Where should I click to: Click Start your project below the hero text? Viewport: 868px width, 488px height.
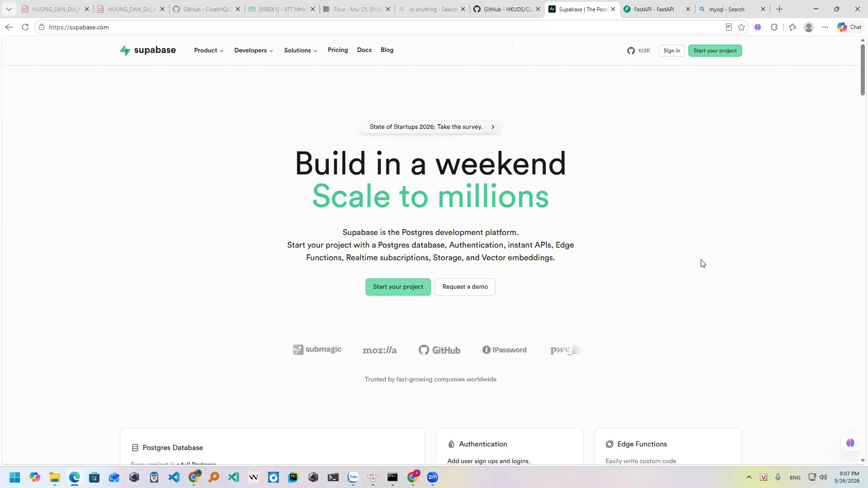point(398,287)
